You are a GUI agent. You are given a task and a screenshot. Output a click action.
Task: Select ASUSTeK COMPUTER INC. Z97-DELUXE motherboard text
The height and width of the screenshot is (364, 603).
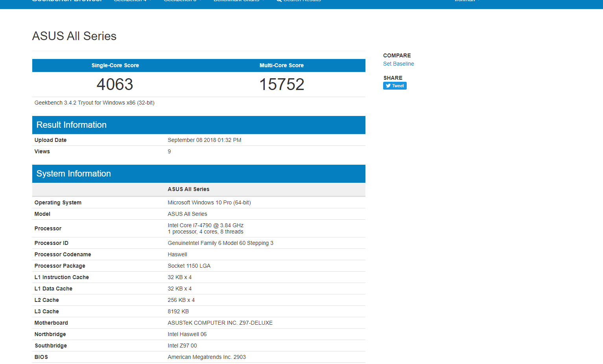click(220, 323)
